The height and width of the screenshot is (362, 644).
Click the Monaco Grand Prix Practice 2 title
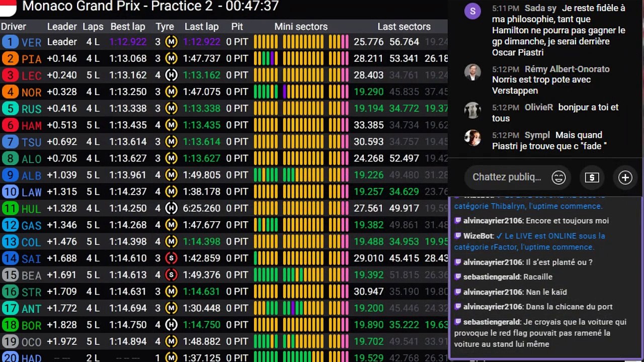click(150, 7)
